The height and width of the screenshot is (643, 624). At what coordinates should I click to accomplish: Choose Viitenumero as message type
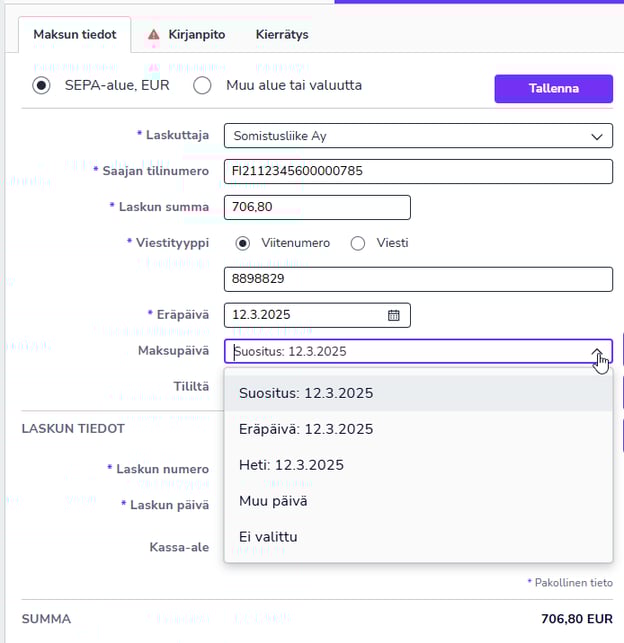241,243
